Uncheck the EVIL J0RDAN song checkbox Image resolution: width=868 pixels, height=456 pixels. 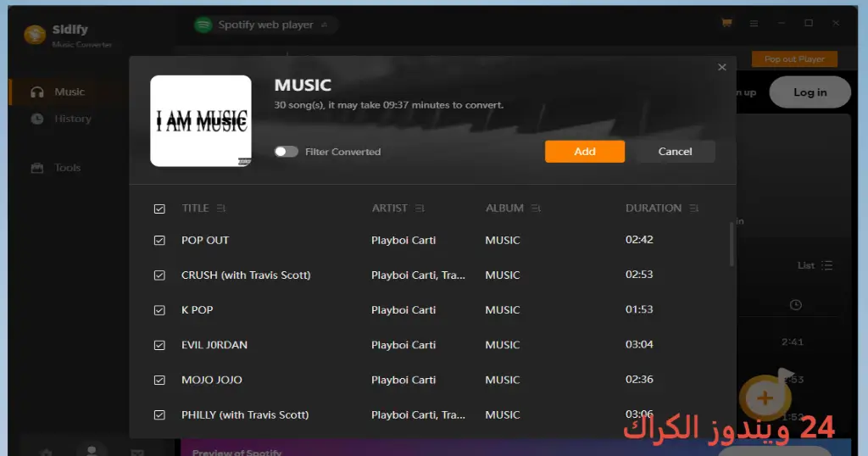[159, 345]
